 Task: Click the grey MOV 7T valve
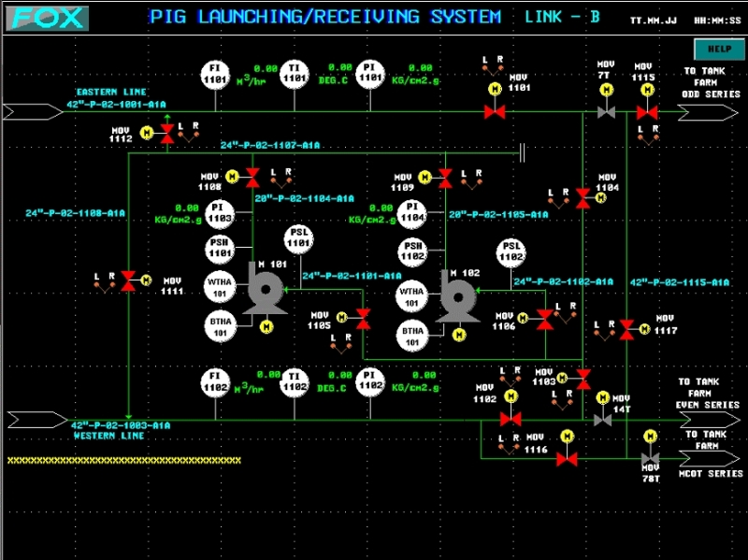click(x=605, y=112)
